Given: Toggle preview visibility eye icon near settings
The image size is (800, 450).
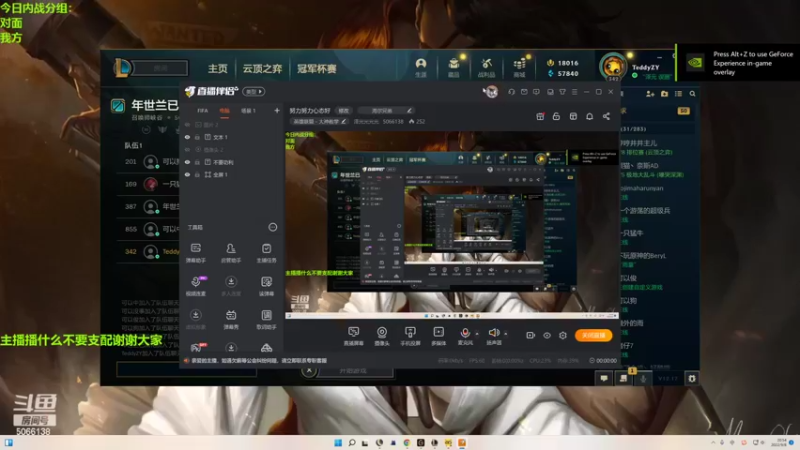Looking at the screenshot, I should tap(547, 335).
